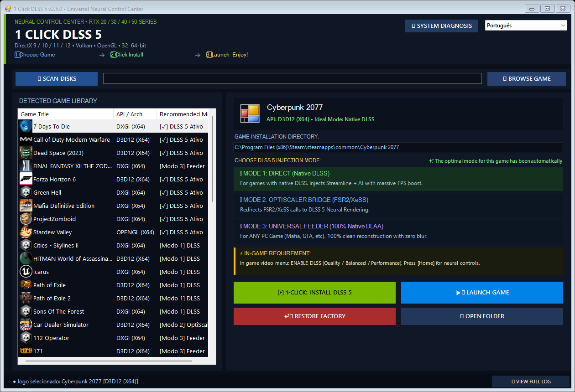Click the Restore Factory button
Image resolution: width=575 pixels, height=392 pixels.
(x=314, y=316)
